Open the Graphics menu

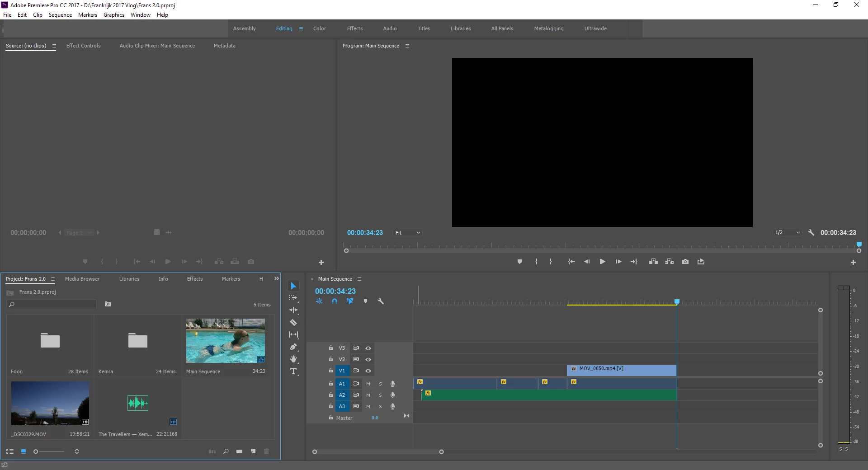point(114,15)
